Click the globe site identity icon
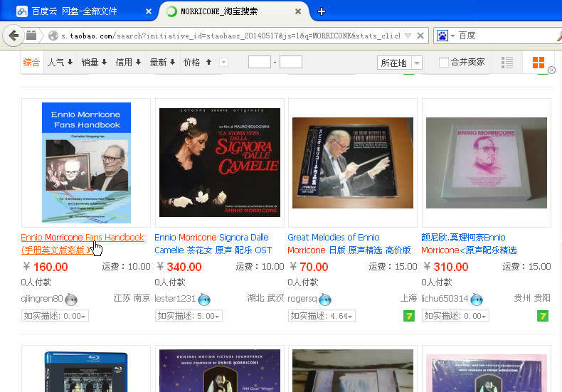This screenshot has height=392, width=562. [x=53, y=36]
